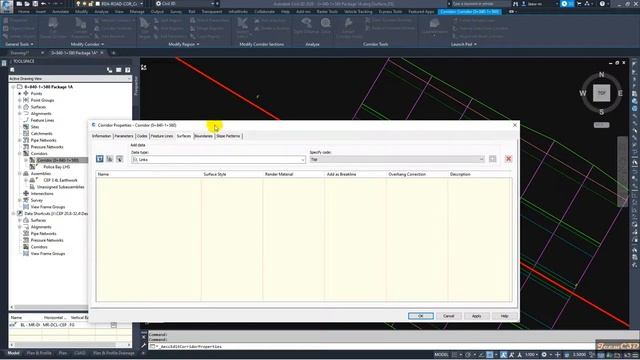Image resolution: width=640 pixels, height=360 pixels.
Task: Click the Toolspace home icon at top left
Action: pyautogui.click(x=12, y=70)
